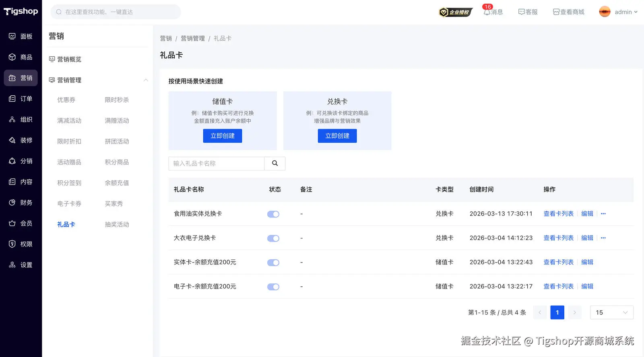644x357 pixels.
Task: Open the 面板 dashboard sidebar item
Action: (21, 36)
